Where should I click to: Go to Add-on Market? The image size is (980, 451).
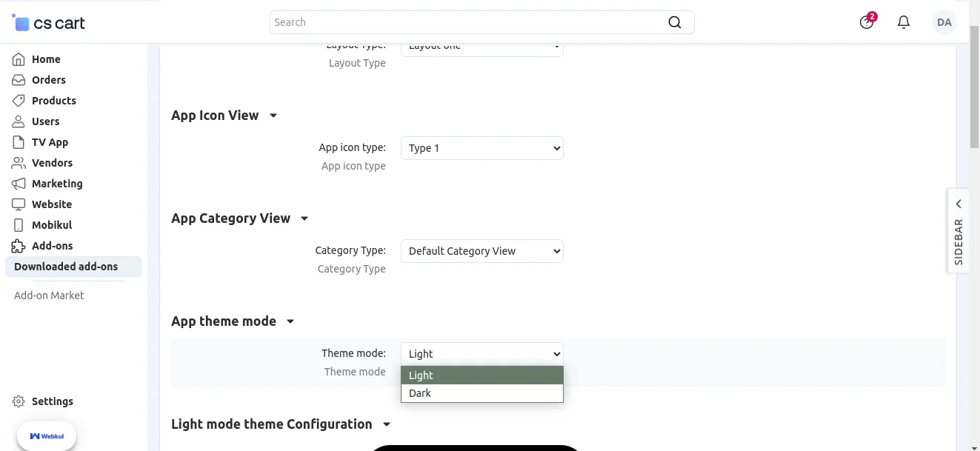point(49,295)
